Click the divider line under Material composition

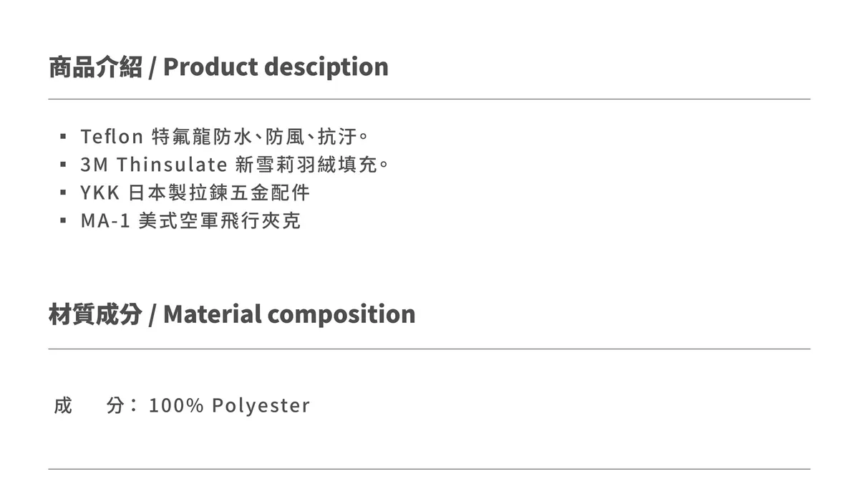429,349
